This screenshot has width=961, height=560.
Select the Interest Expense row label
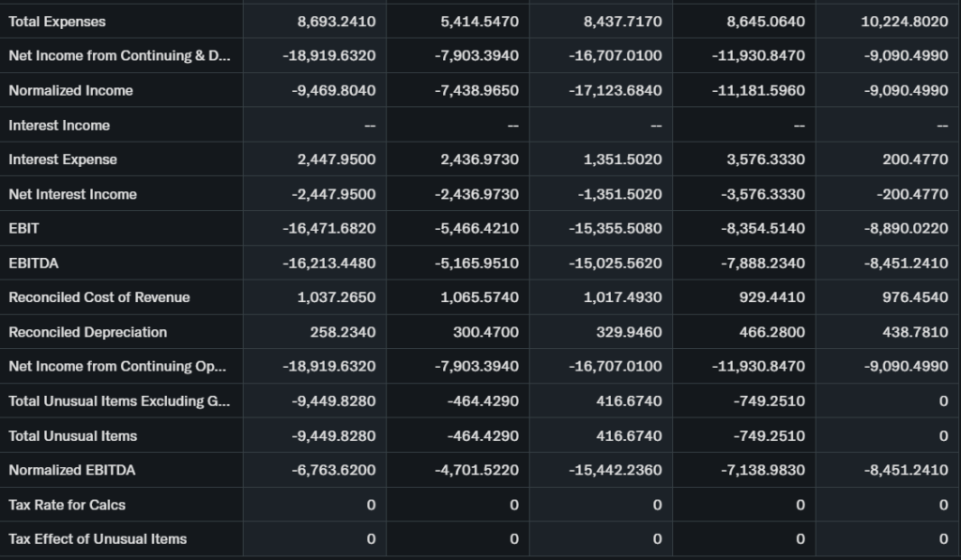63,159
